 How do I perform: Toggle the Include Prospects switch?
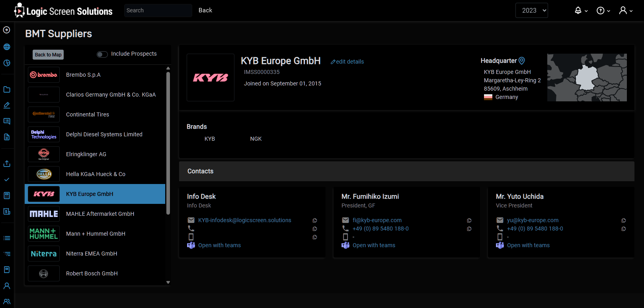(x=102, y=54)
